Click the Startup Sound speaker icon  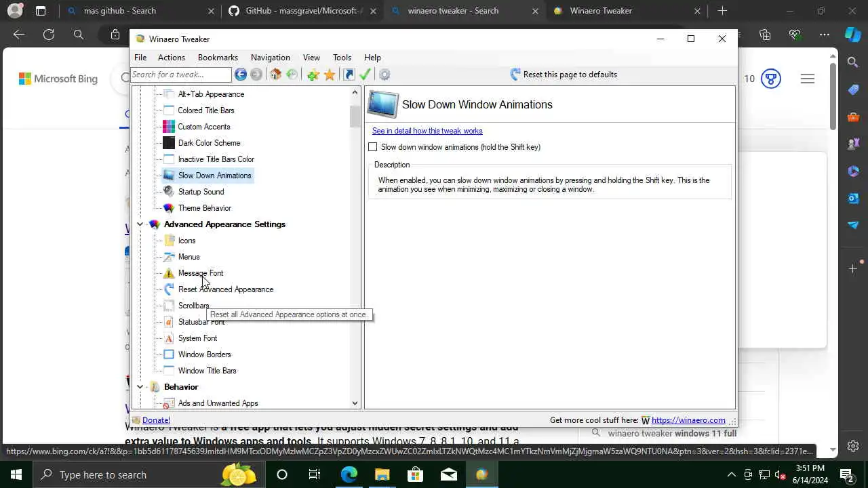click(169, 192)
